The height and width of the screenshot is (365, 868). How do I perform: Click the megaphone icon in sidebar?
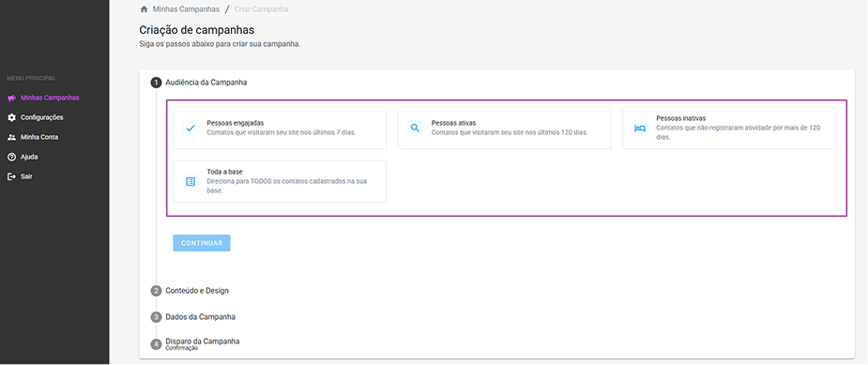click(x=11, y=98)
